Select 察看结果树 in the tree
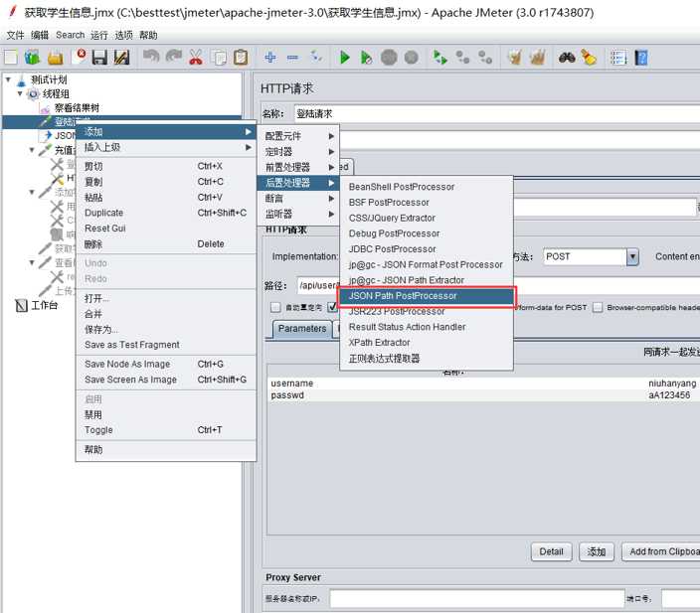The height and width of the screenshot is (613, 700). click(x=77, y=108)
